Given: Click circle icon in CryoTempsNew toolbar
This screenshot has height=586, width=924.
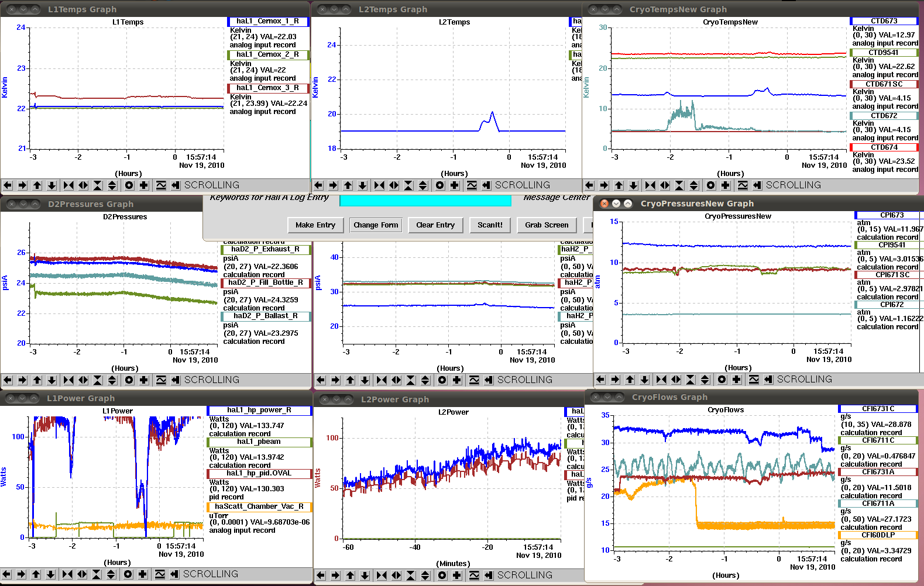Looking at the screenshot, I should [x=710, y=185].
